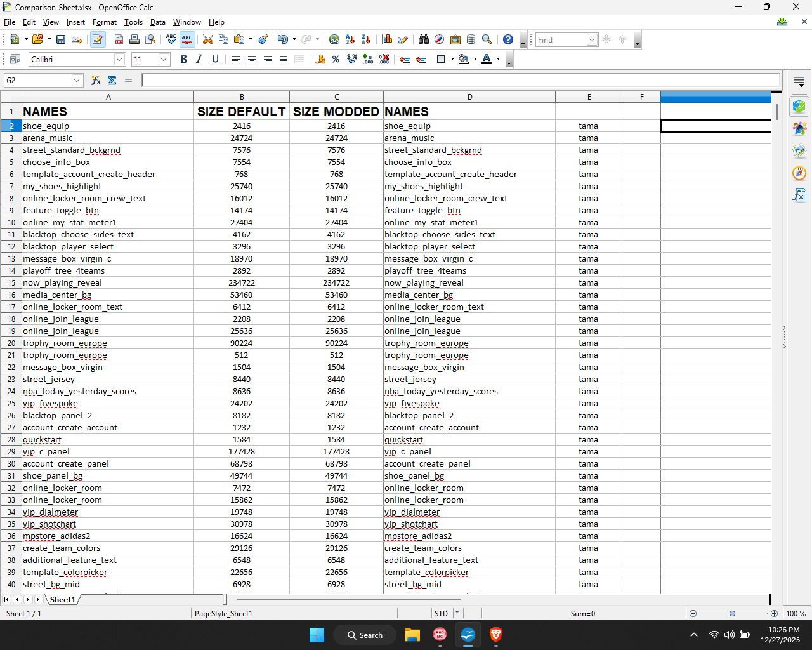Open the Format menu
The width and height of the screenshot is (812, 650).
[105, 22]
